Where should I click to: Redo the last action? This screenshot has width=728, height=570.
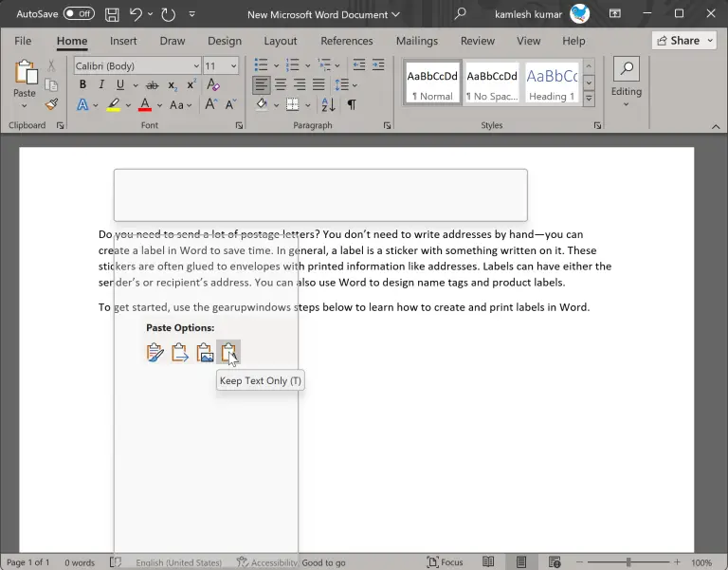coord(168,14)
